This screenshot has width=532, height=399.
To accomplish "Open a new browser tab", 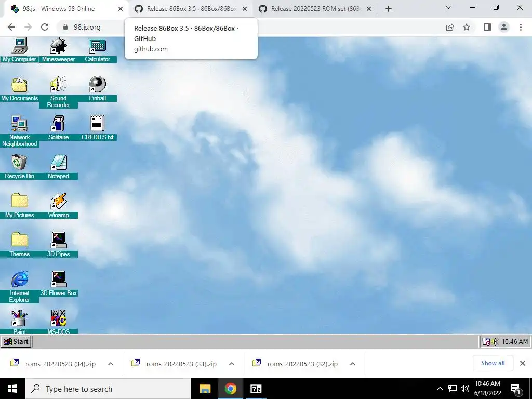I will 389,9.
